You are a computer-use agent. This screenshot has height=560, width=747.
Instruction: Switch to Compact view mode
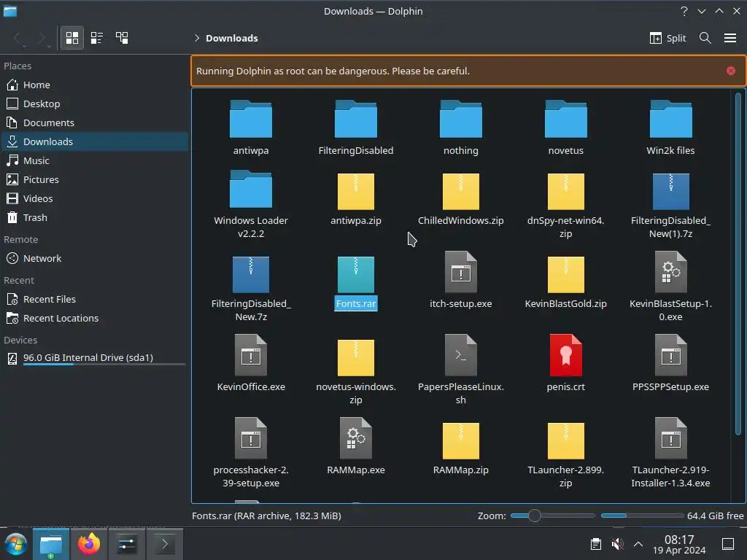coord(97,38)
